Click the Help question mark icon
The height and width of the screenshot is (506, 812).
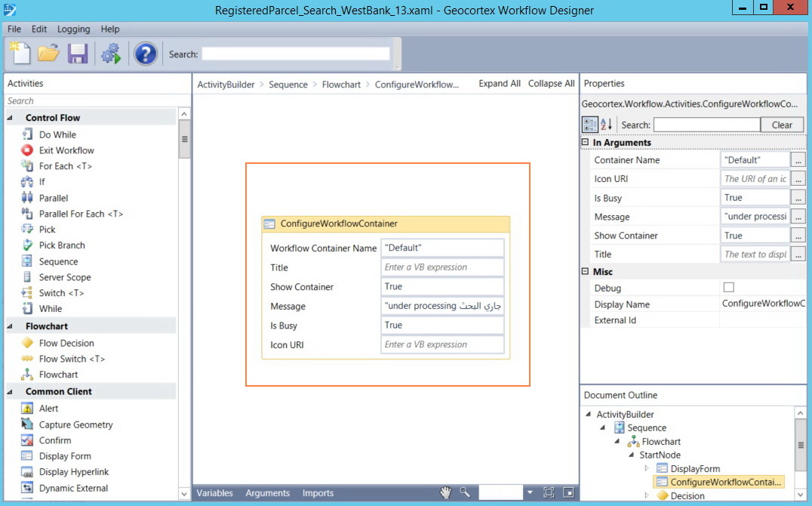point(146,54)
